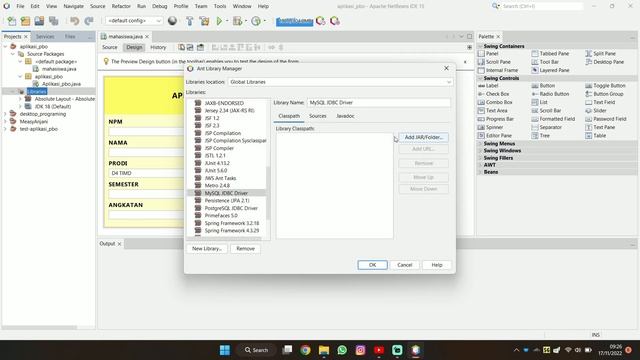Open the Navigate menu
This screenshot has height=360, width=640.
click(73, 6)
